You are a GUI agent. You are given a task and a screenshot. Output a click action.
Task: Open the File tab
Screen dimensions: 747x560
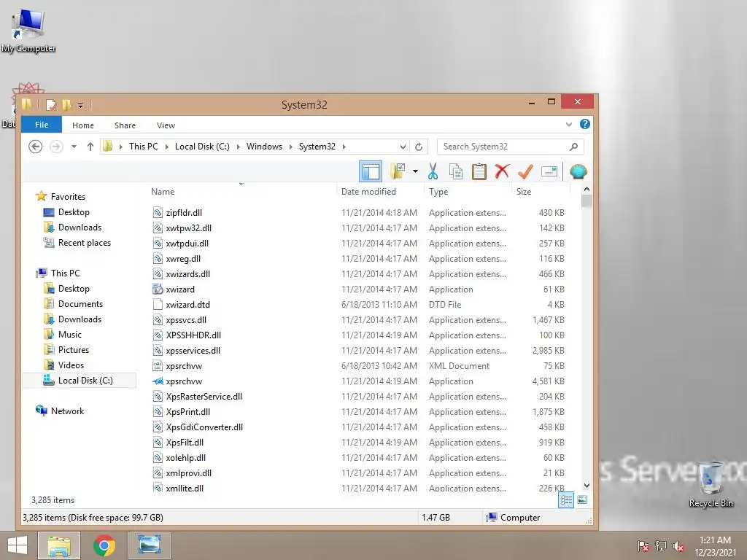pyautogui.click(x=42, y=125)
